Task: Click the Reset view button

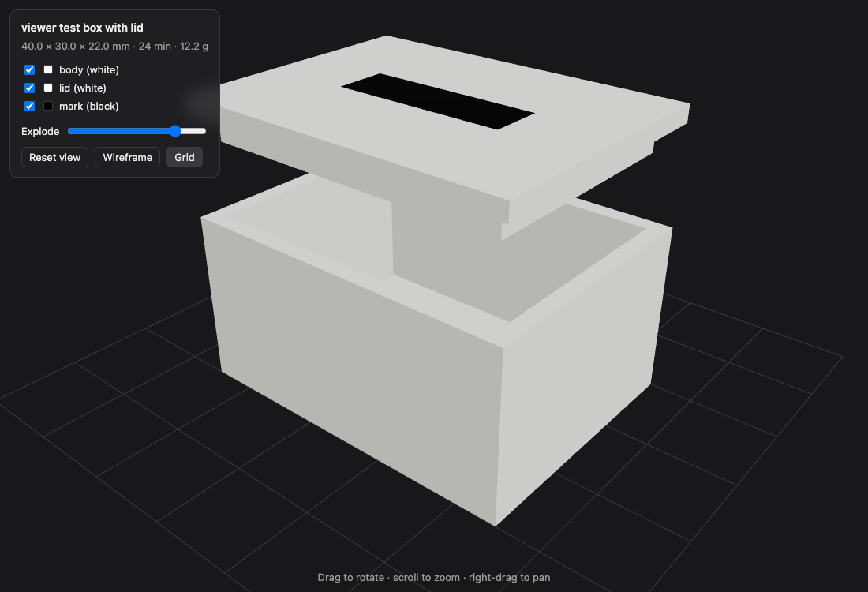Action: [x=54, y=157]
